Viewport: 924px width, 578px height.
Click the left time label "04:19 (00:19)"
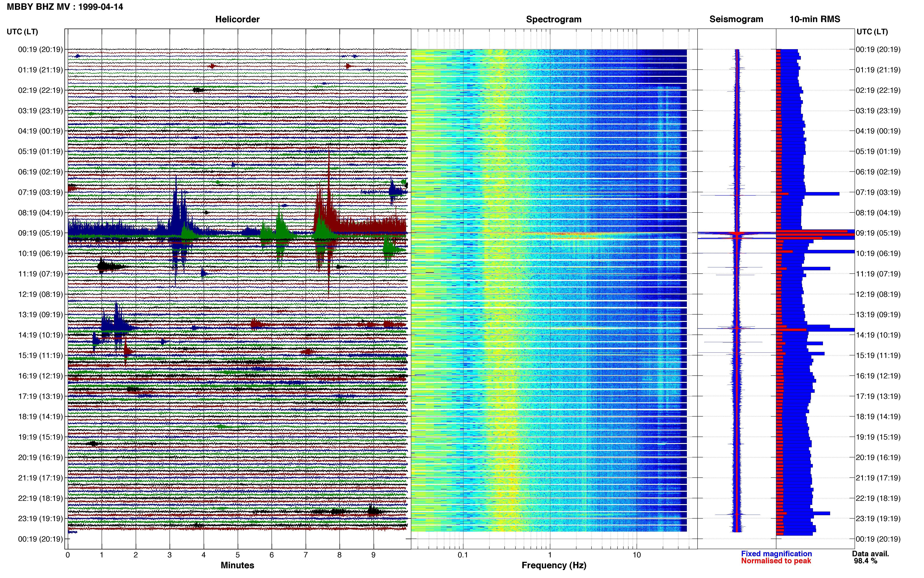pos(40,131)
